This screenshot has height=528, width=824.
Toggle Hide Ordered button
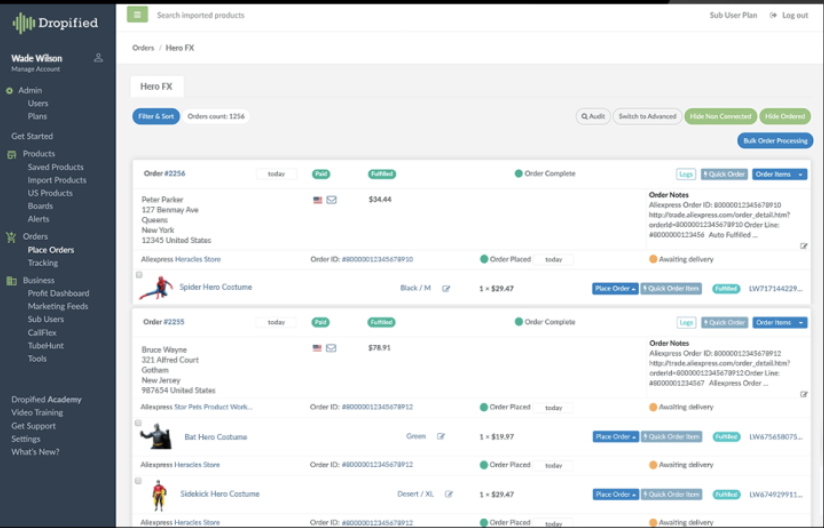[785, 116]
